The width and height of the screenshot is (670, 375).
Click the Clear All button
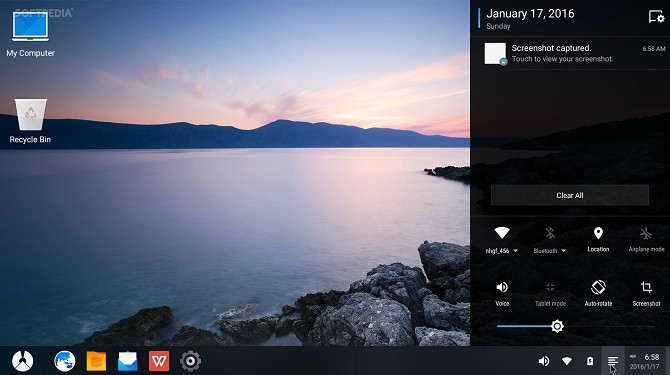(x=570, y=195)
